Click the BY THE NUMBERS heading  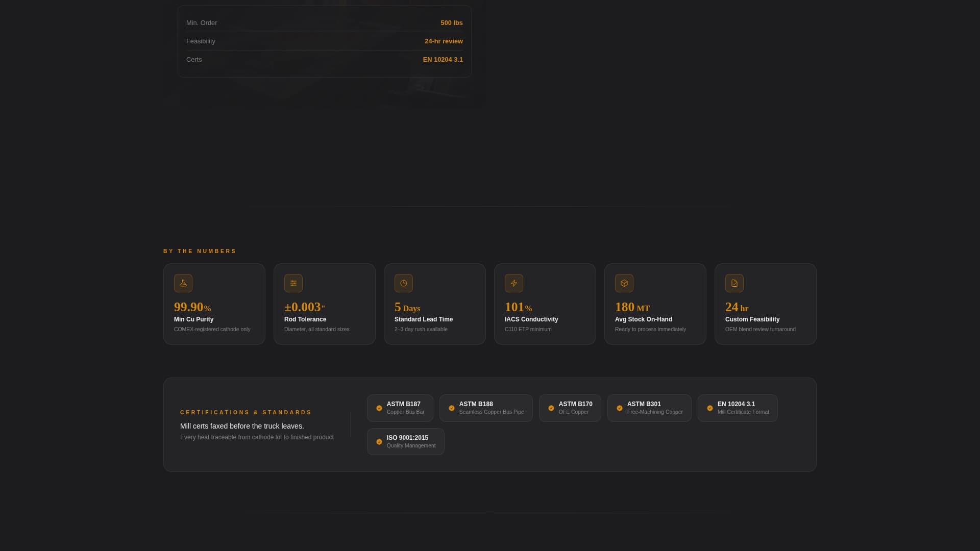point(200,251)
